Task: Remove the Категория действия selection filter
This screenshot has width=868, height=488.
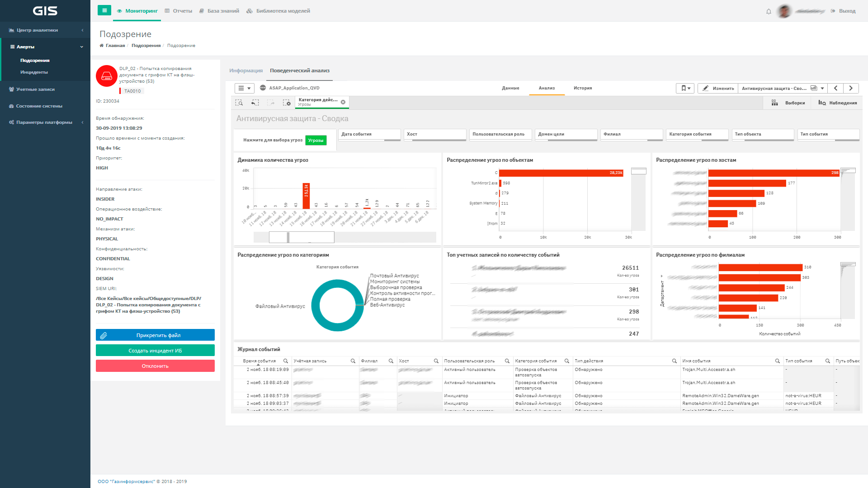Action: (343, 102)
